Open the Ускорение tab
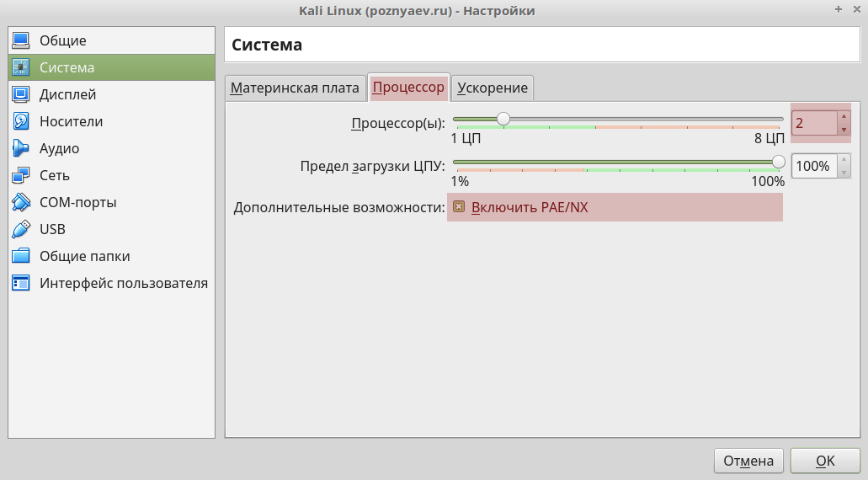This screenshot has width=868, height=480. (x=493, y=88)
